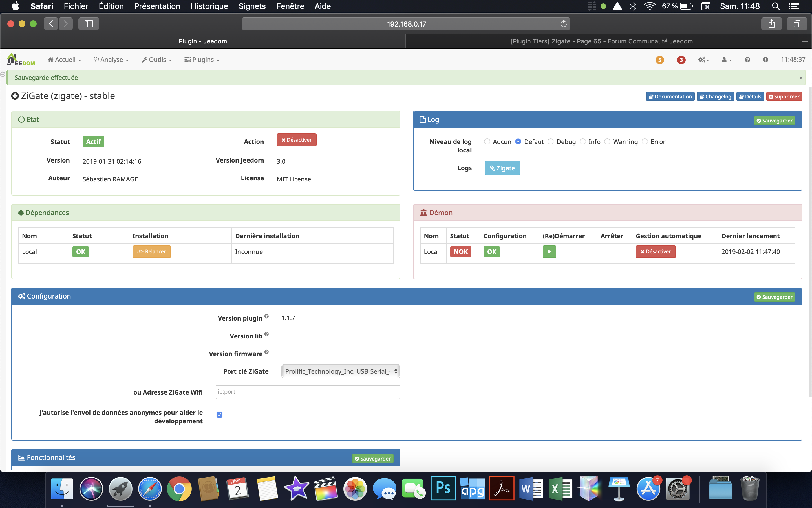This screenshot has height=508, width=812.
Task: Select Warning log level
Action: tap(607, 141)
